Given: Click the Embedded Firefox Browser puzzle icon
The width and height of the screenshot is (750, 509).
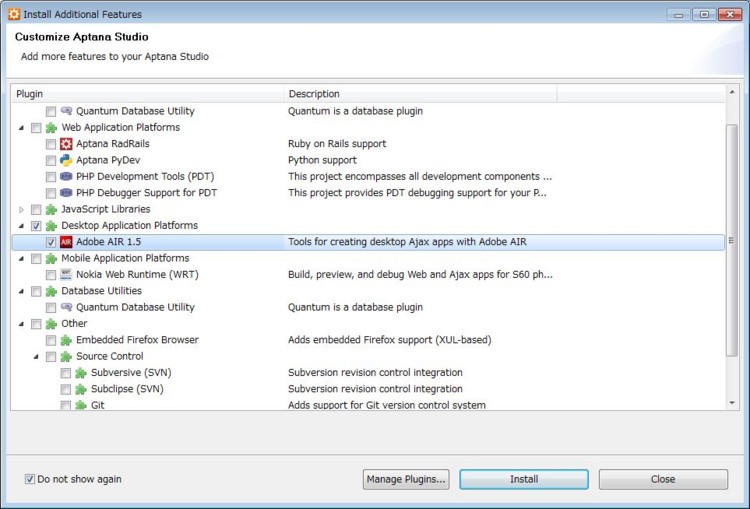Looking at the screenshot, I should click(x=66, y=340).
